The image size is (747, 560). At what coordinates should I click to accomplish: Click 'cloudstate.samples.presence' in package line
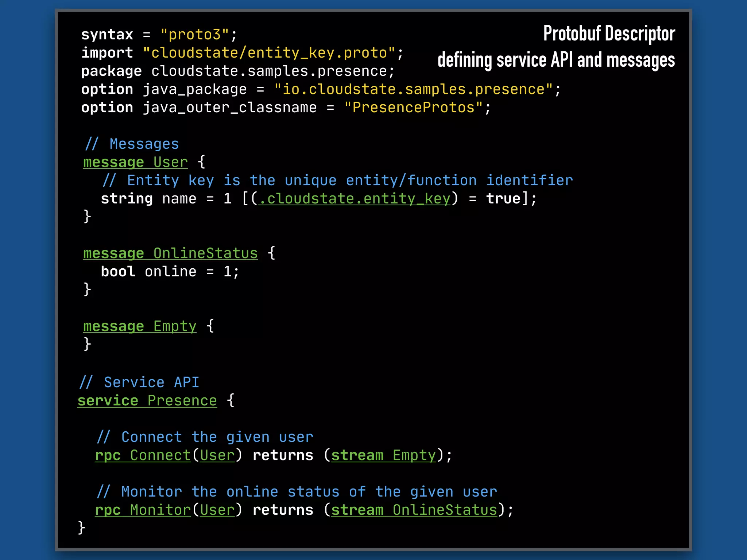tap(269, 71)
